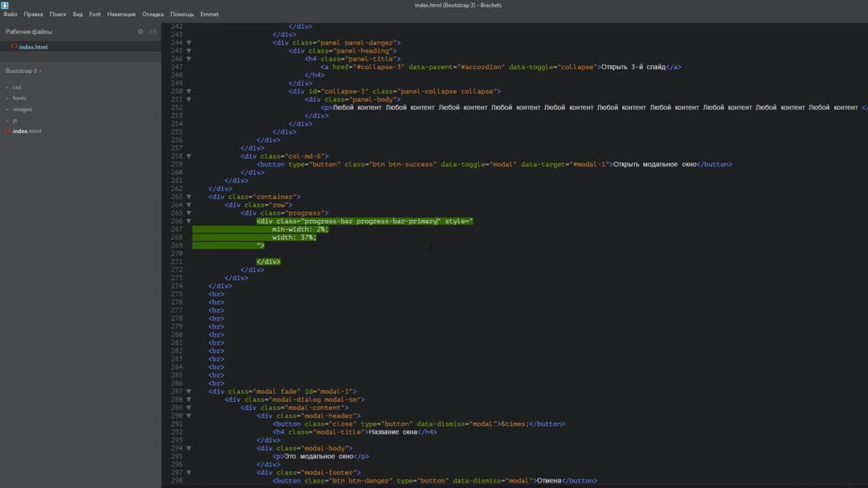This screenshot has height=488, width=868.
Task: Collapse code fold at line 246
Action: click(x=189, y=59)
